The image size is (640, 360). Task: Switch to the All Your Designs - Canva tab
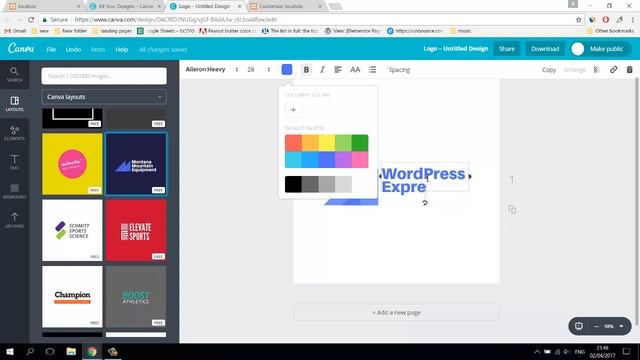coord(125,6)
